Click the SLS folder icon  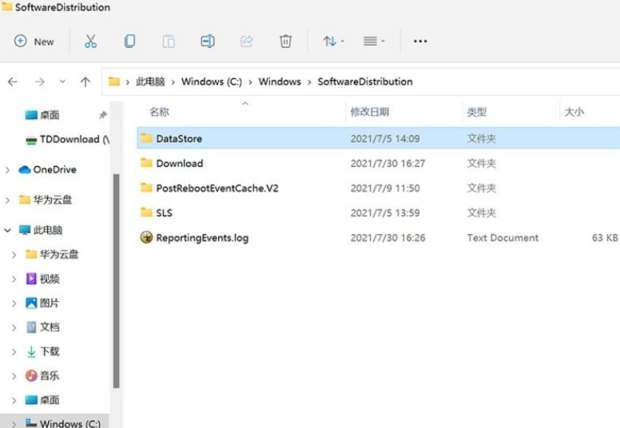point(146,212)
